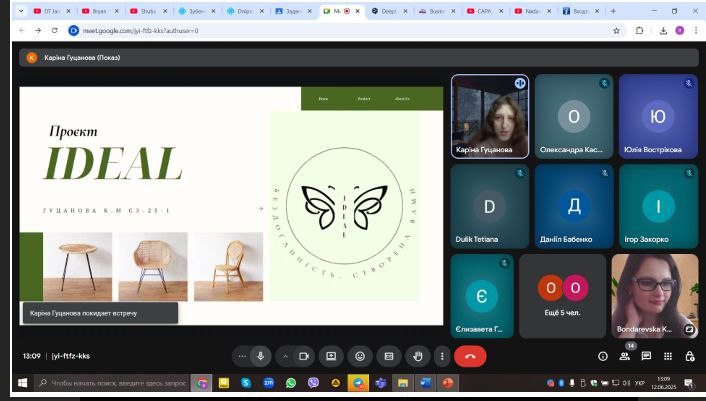Open Zoom from the taskbar

pyautogui.click(x=268, y=383)
